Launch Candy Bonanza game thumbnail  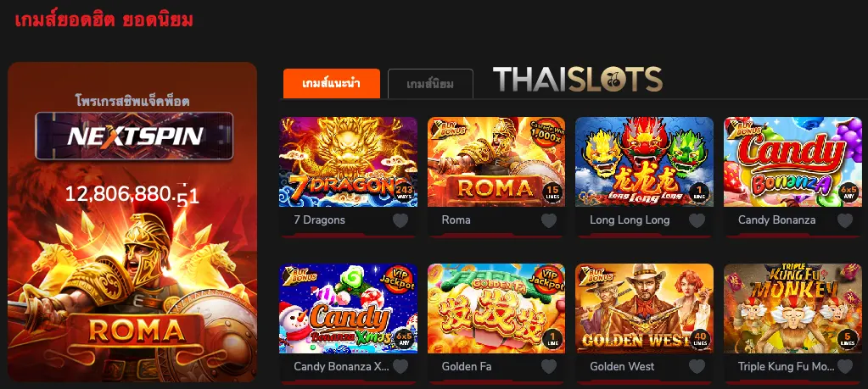(x=792, y=162)
